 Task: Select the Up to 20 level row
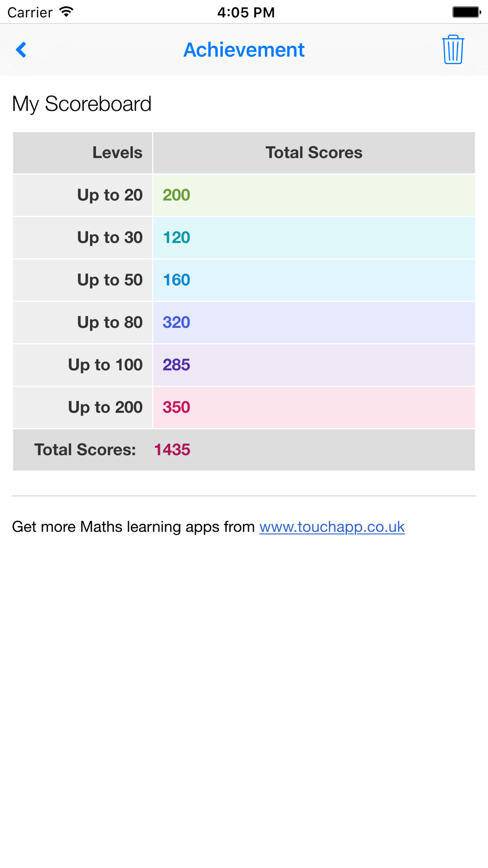click(109, 195)
